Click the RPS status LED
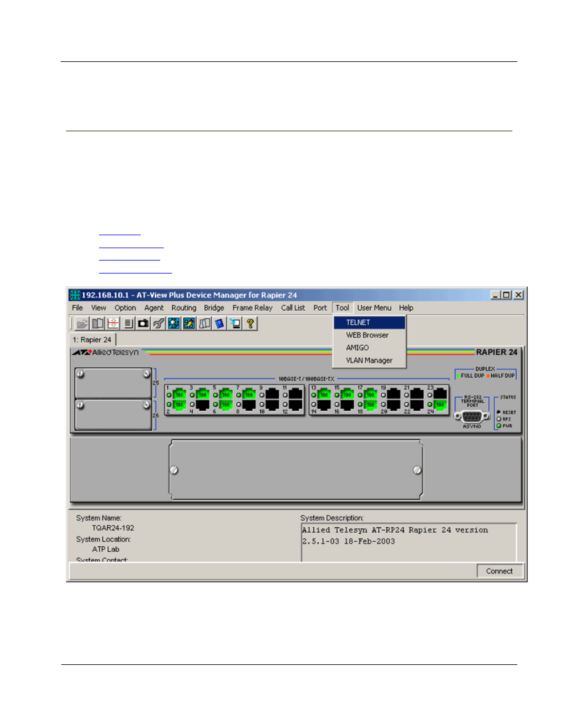The image size is (562, 728). tap(499, 419)
